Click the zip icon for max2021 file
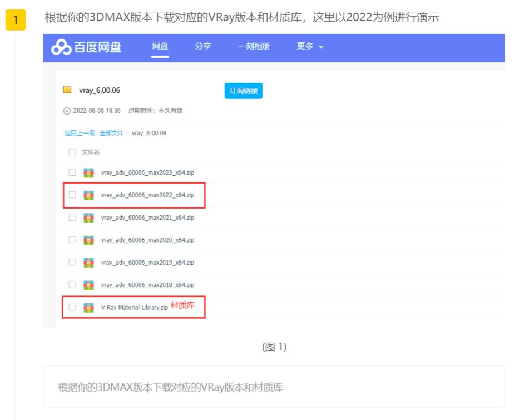This screenshot has height=420, width=514. pyautogui.click(x=88, y=218)
